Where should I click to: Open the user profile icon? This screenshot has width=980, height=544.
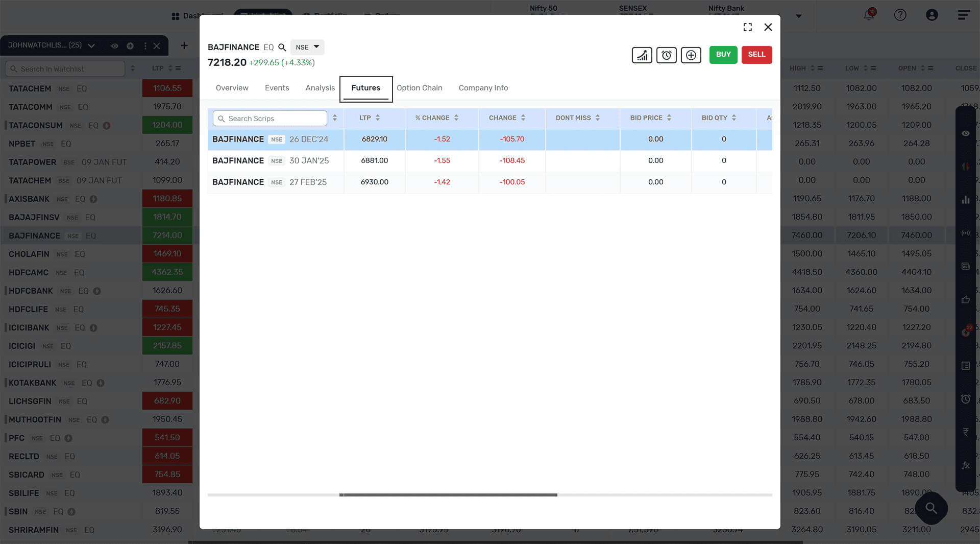coord(932,15)
